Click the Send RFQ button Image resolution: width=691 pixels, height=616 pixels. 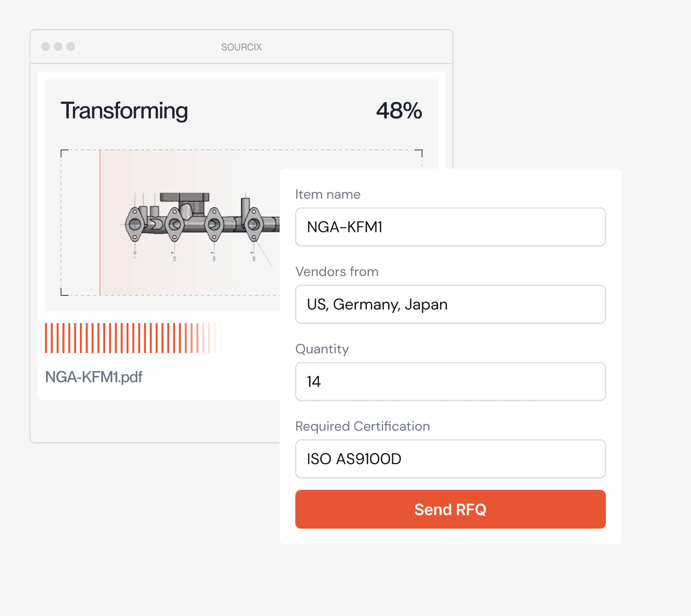450,509
